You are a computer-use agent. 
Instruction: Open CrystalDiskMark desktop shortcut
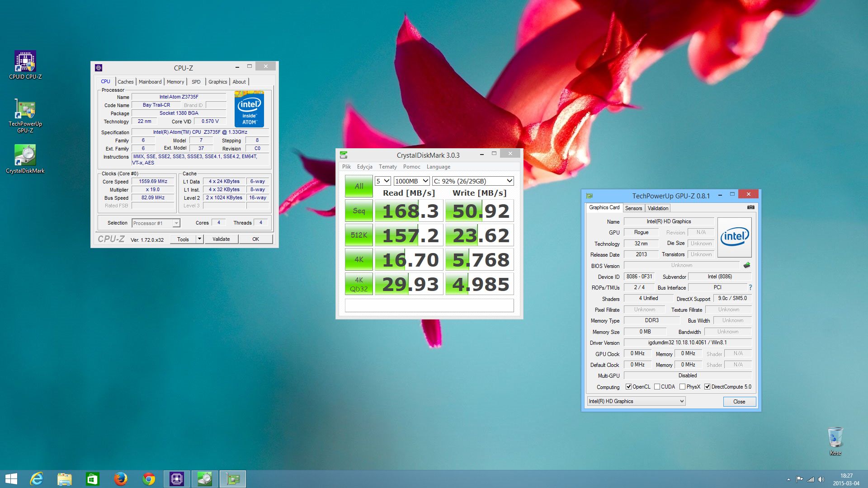coord(25,159)
